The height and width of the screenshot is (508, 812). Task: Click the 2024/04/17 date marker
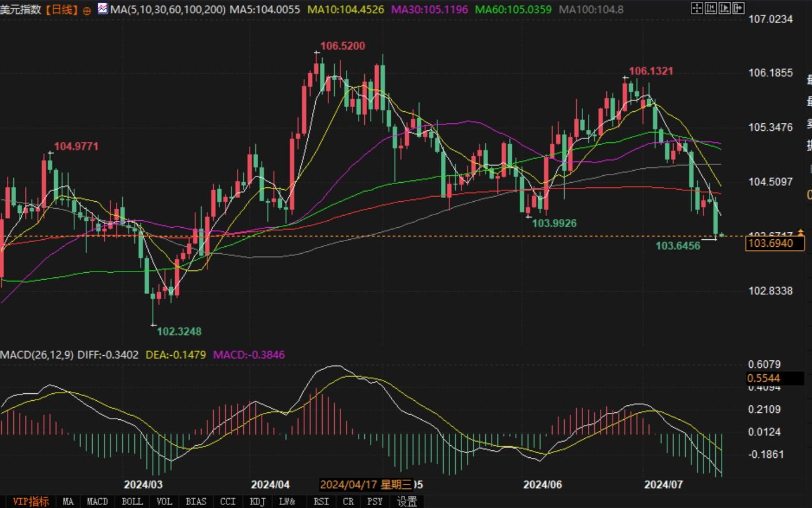pyautogui.click(x=366, y=484)
